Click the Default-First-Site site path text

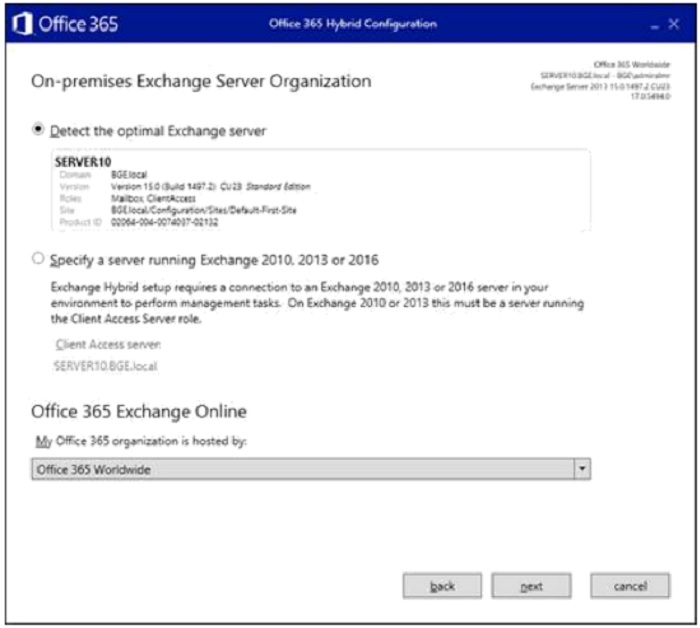coord(204,210)
